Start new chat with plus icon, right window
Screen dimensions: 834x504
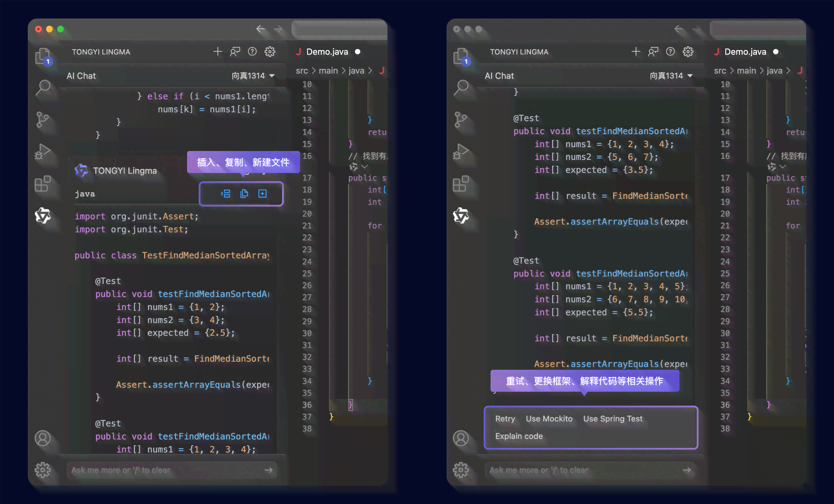636,52
